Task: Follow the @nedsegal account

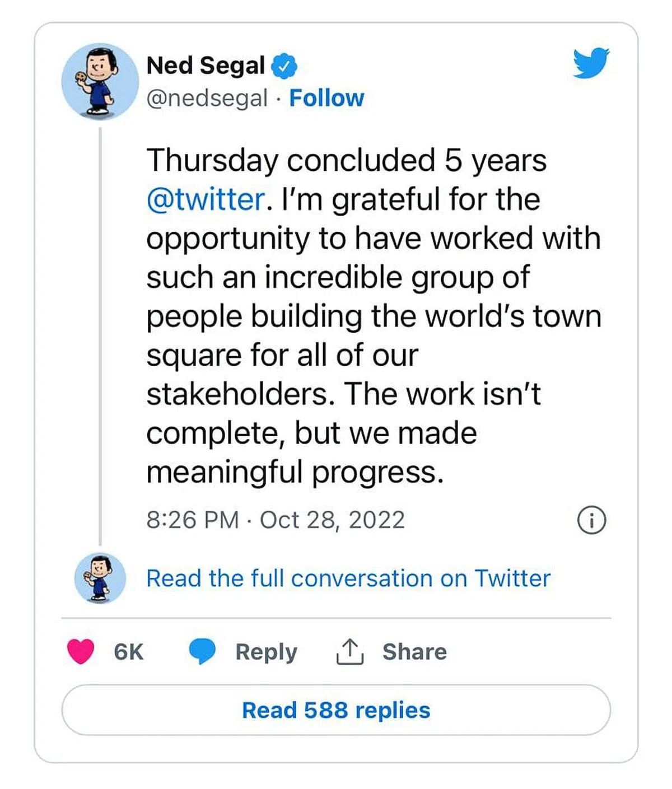Action: coord(326,99)
